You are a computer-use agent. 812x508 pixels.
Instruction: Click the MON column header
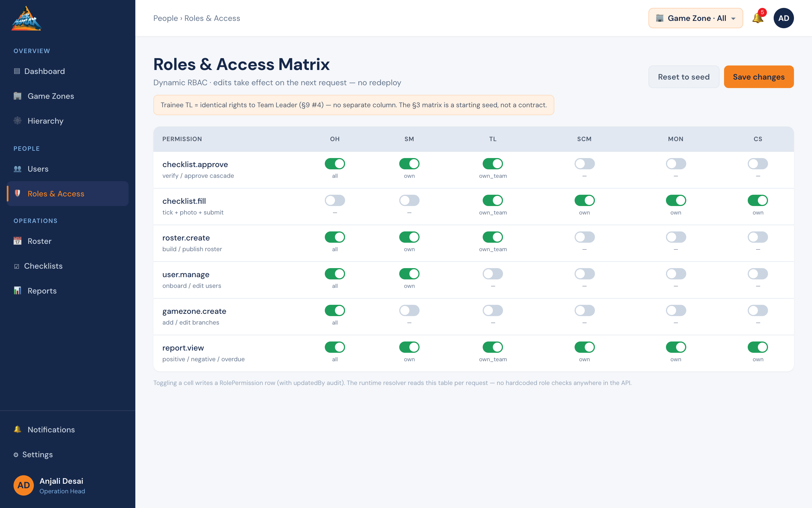[x=676, y=139]
